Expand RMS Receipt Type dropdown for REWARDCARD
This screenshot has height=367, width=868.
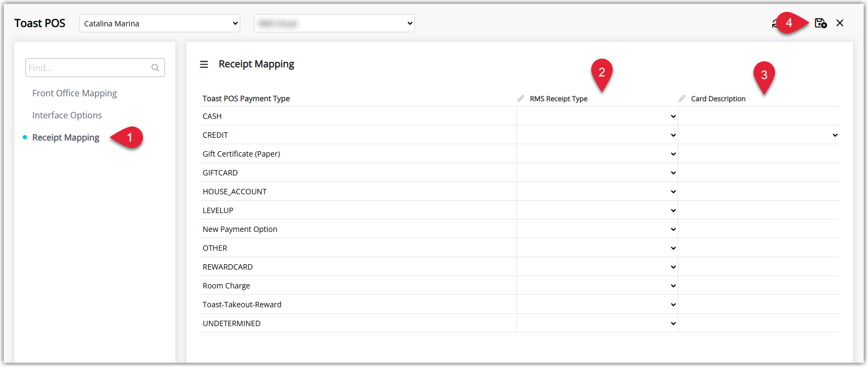pyautogui.click(x=597, y=267)
